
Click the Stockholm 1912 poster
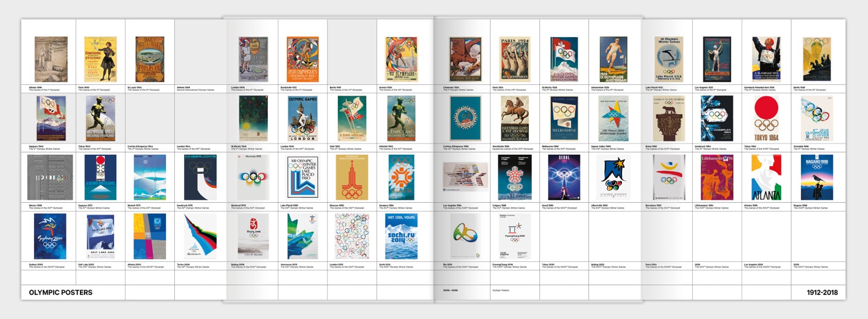click(303, 60)
